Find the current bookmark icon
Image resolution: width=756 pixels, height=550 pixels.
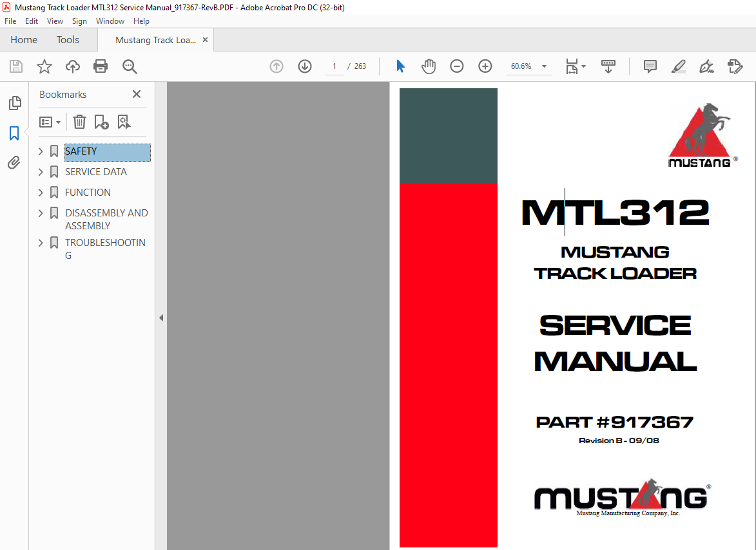[x=124, y=122]
